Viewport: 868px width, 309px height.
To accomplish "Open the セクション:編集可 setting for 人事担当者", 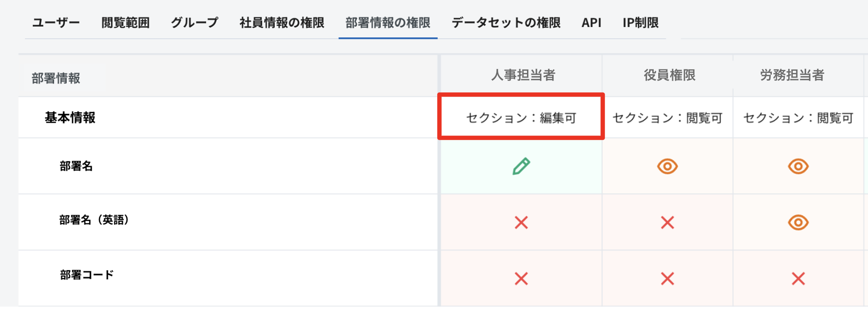I will click(521, 118).
